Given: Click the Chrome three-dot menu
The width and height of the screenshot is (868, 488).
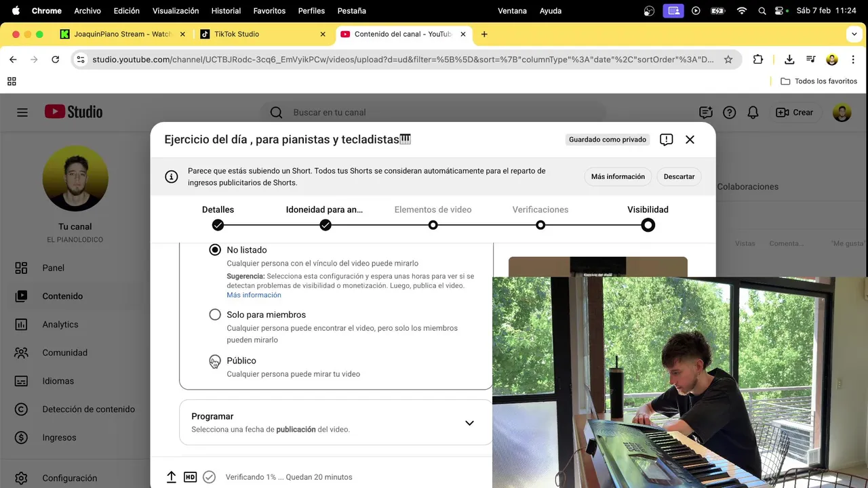Looking at the screenshot, I should pyautogui.click(x=853, y=60).
